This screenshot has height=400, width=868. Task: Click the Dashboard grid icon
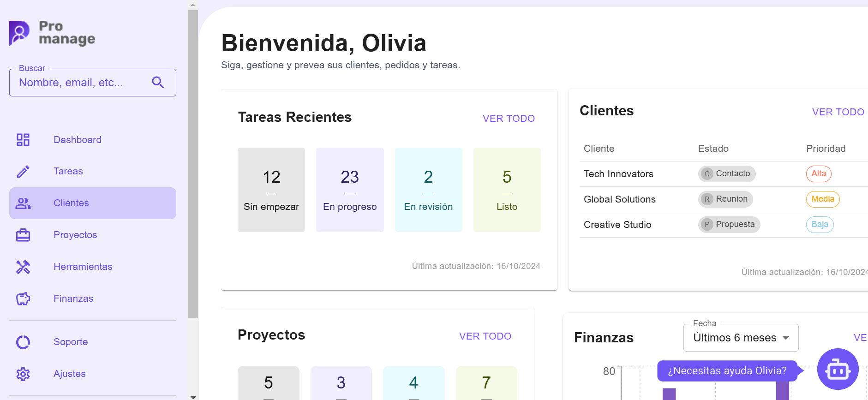pyautogui.click(x=23, y=140)
